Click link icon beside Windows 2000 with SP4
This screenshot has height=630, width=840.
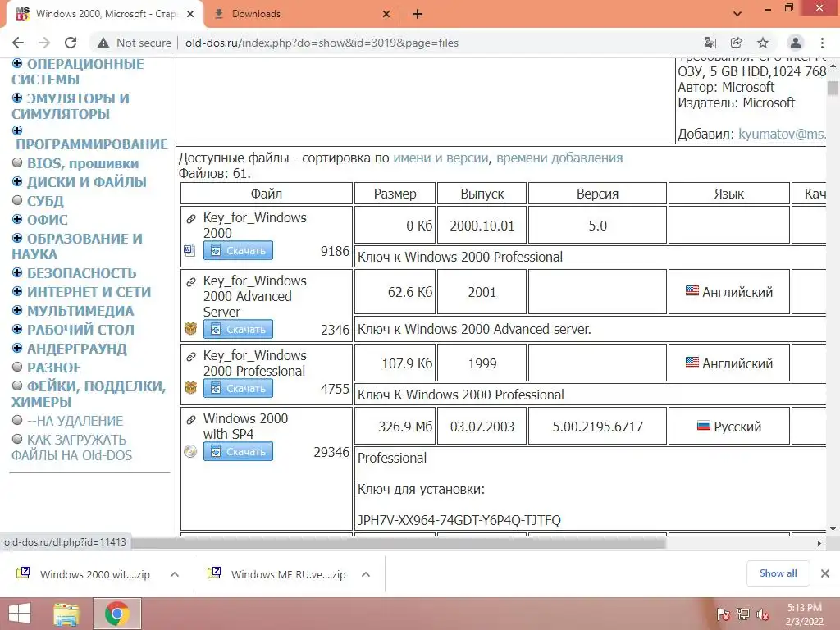tap(190, 419)
